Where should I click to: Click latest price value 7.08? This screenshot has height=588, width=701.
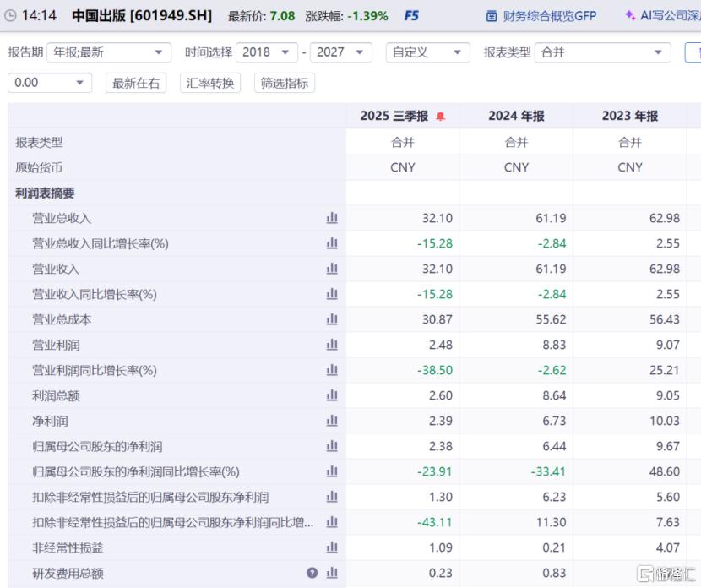[x=283, y=16]
